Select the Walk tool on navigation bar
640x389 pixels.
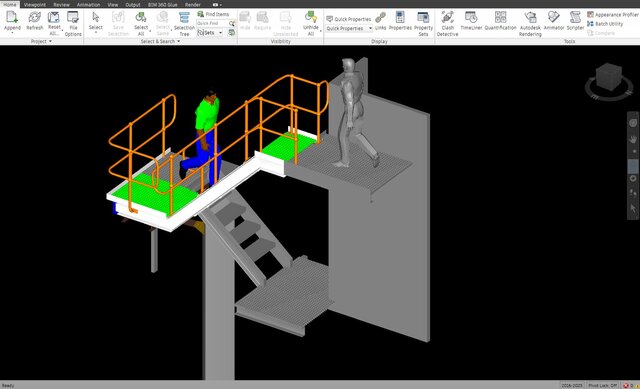[633, 193]
